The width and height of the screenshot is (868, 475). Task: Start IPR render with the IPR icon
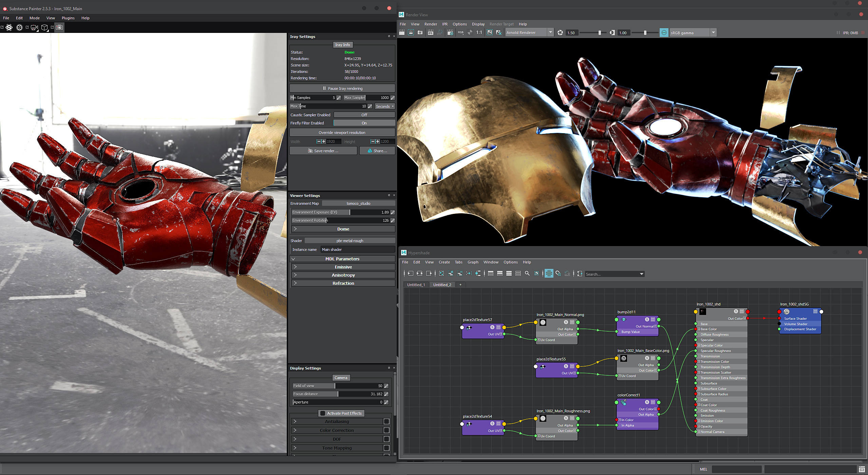click(431, 33)
